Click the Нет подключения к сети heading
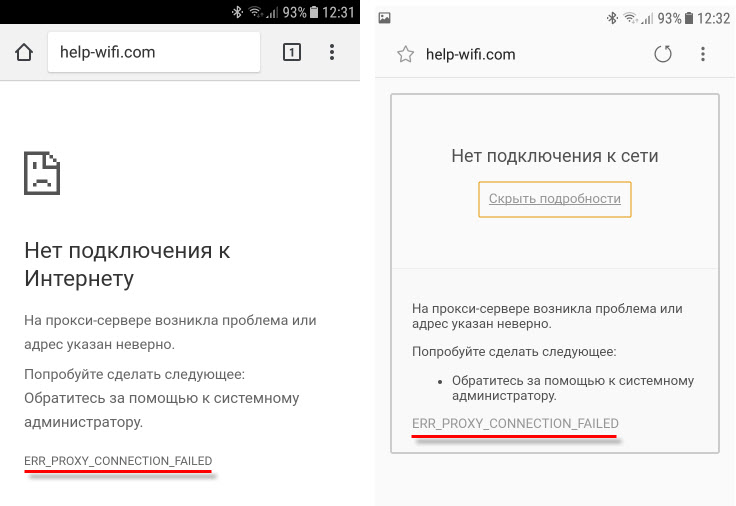Screen dimensions: 736x506 coord(555,156)
